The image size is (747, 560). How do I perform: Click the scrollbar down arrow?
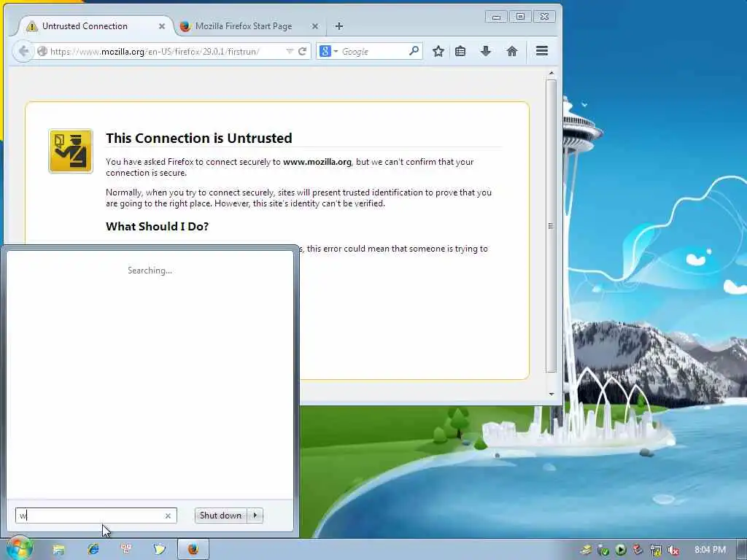[x=551, y=394]
